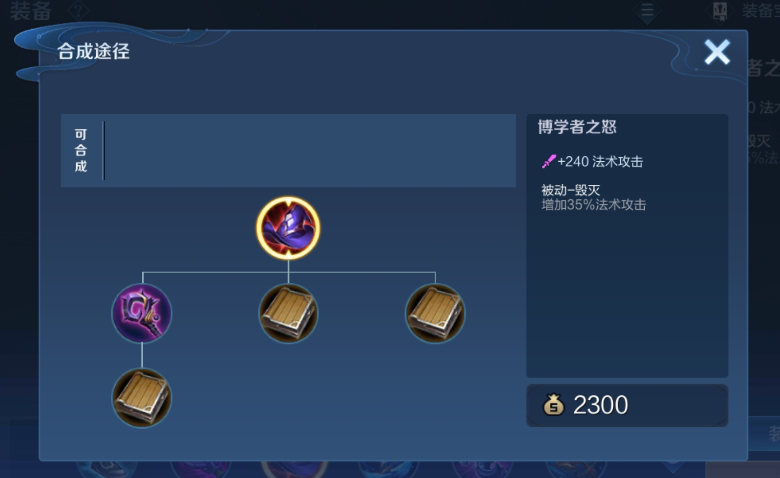The width and height of the screenshot is (780, 478).
Task: Click the 合成途径 dialog title
Action: pos(94,51)
